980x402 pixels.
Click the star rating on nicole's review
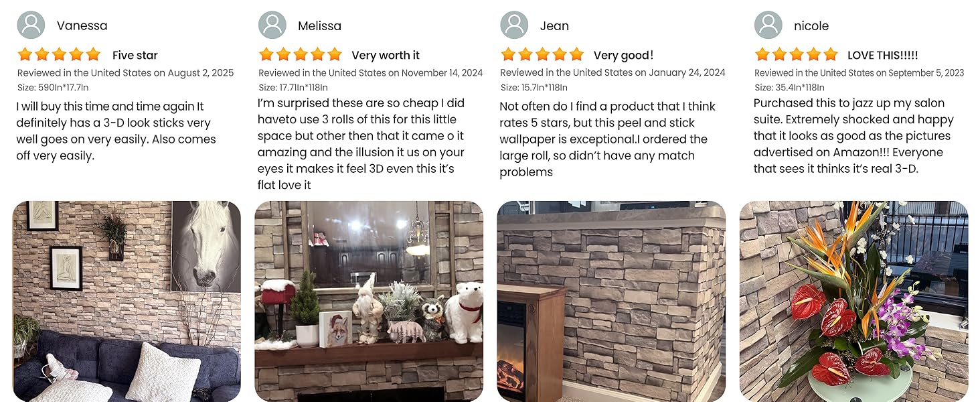click(x=797, y=55)
